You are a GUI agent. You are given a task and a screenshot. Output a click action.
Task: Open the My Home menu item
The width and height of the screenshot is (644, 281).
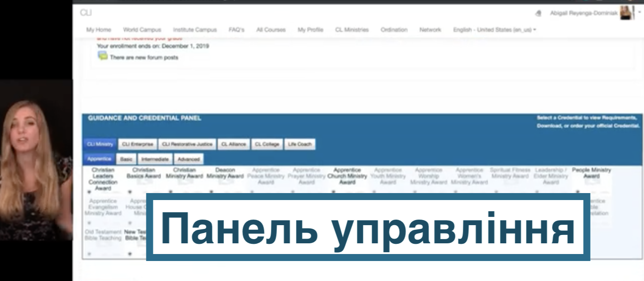99,30
